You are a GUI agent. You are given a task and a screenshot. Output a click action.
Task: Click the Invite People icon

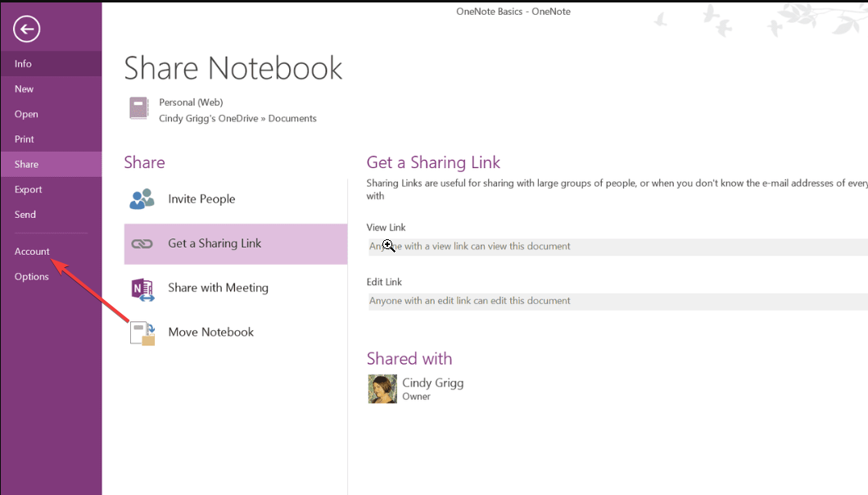click(142, 199)
